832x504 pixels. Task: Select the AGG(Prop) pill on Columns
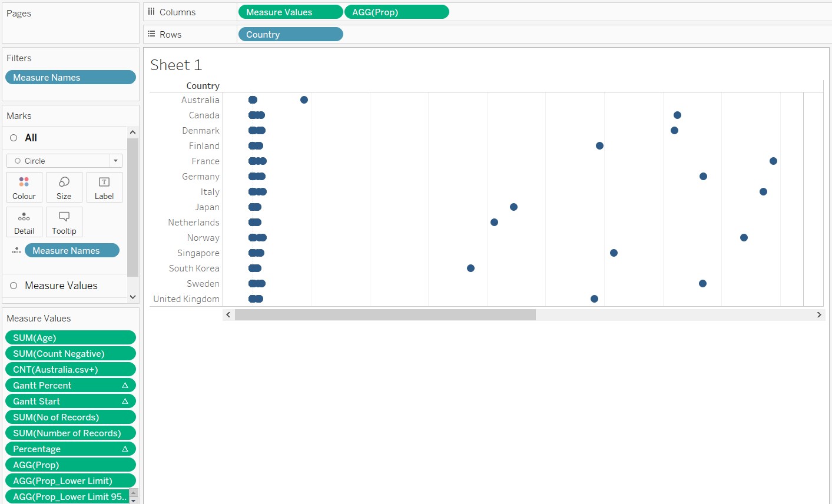396,12
